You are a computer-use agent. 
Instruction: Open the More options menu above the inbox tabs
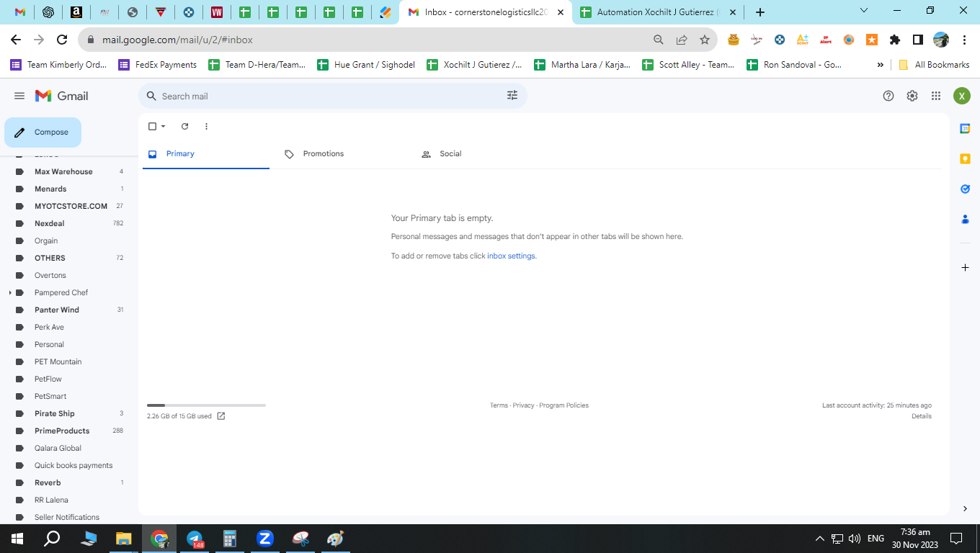pos(206,126)
